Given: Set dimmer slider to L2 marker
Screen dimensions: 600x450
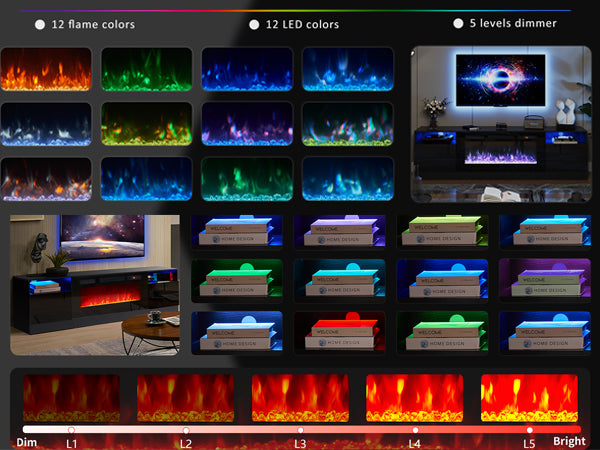Looking at the screenshot, I should 186,430.
